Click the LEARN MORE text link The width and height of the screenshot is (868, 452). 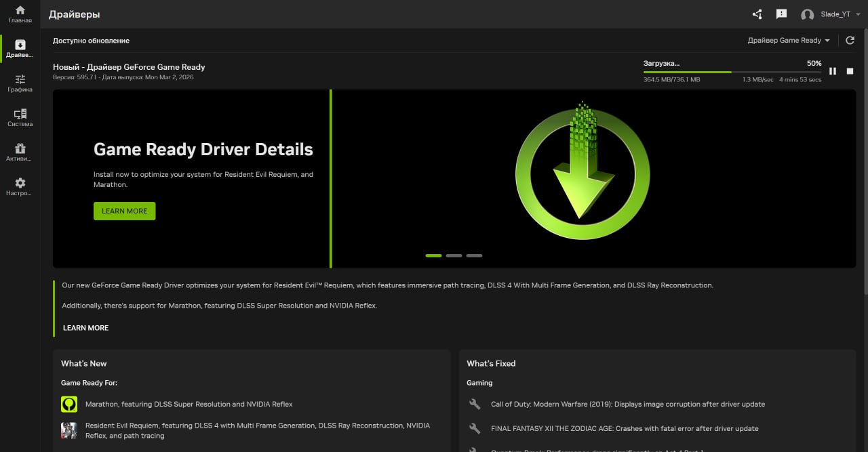coord(85,328)
